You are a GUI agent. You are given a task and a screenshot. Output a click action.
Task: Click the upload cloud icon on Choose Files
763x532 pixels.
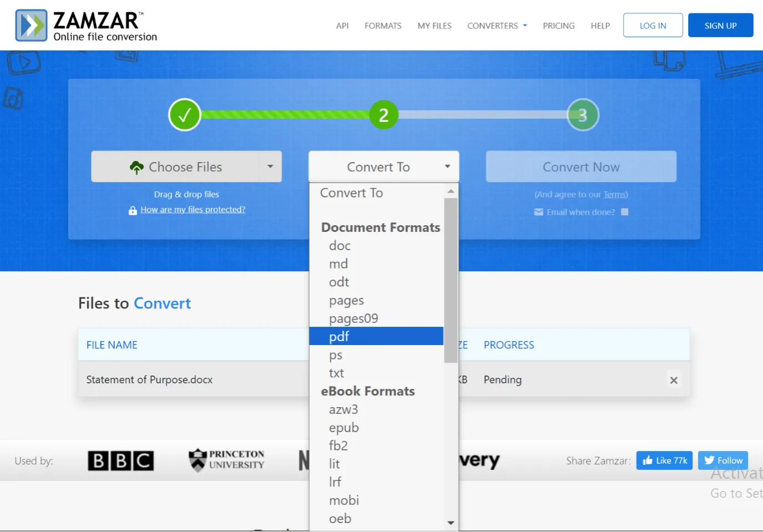pyautogui.click(x=137, y=168)
